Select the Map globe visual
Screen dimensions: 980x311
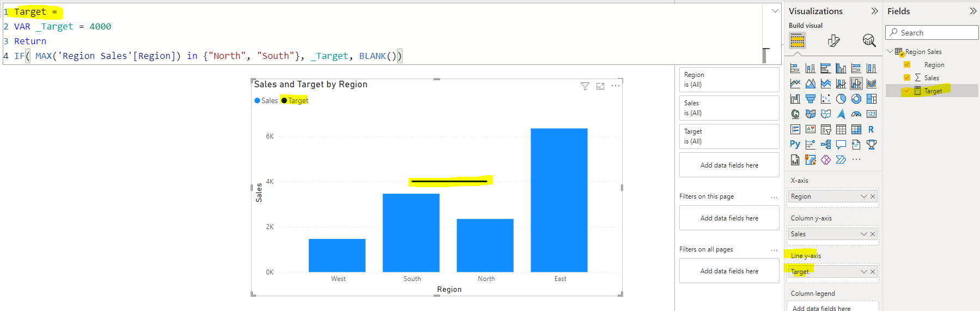click(x=795, y=114)
